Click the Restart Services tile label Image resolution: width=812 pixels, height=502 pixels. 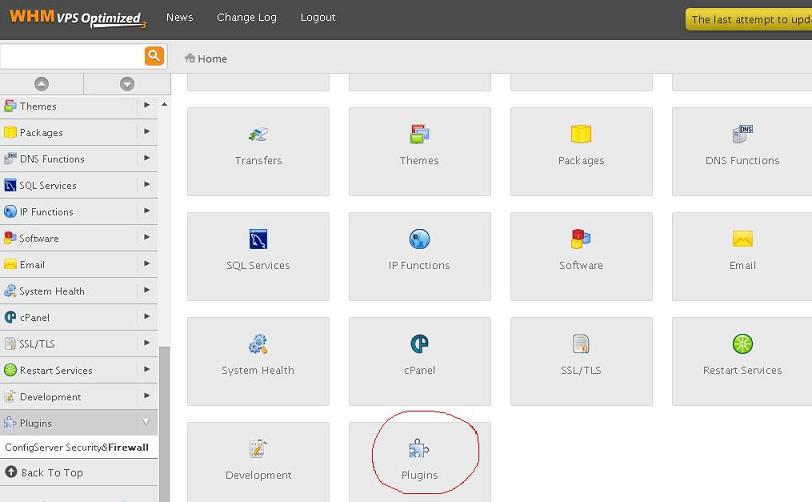click(x=742, y=370)
